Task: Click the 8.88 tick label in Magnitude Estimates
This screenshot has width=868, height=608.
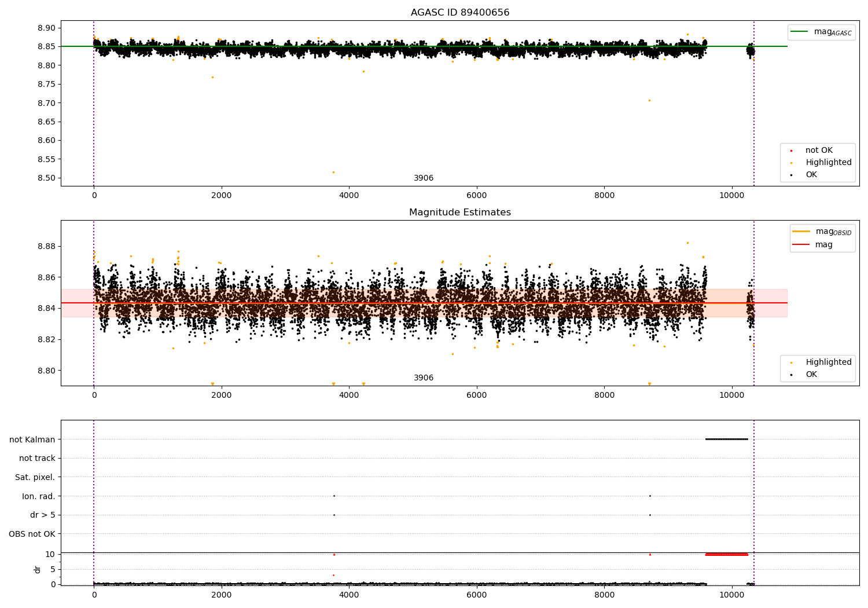Action: pyautogui.click(x=46, y=247)
